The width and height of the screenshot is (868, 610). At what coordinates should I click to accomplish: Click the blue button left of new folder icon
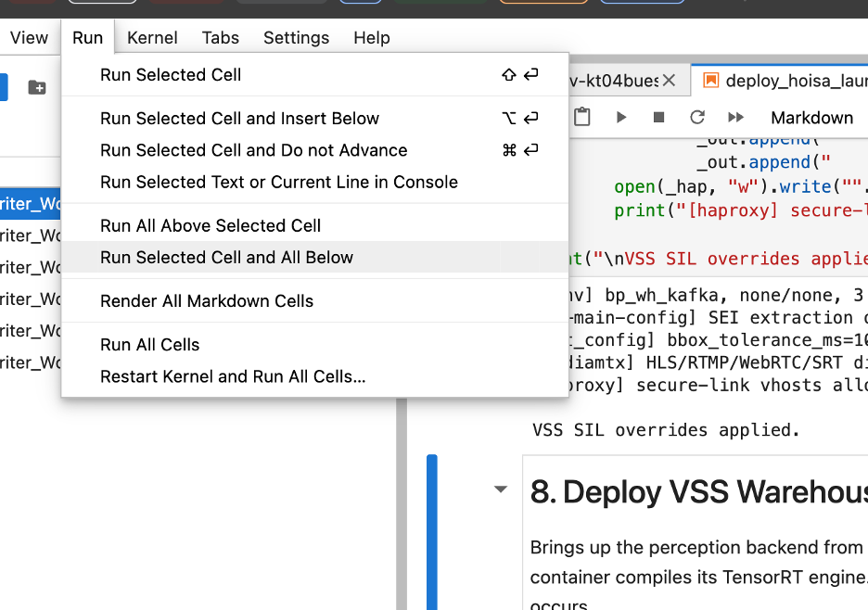(x=4, y=87)
